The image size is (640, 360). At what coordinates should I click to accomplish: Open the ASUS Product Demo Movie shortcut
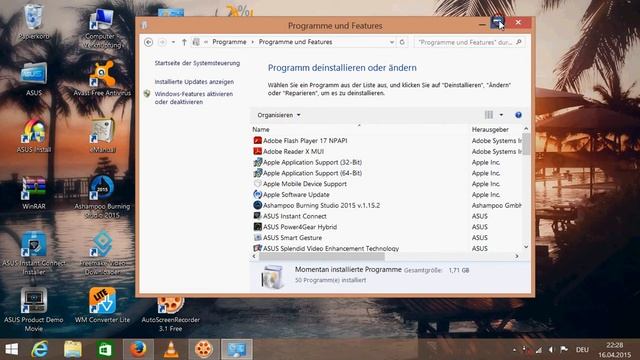tap(33, 310)
